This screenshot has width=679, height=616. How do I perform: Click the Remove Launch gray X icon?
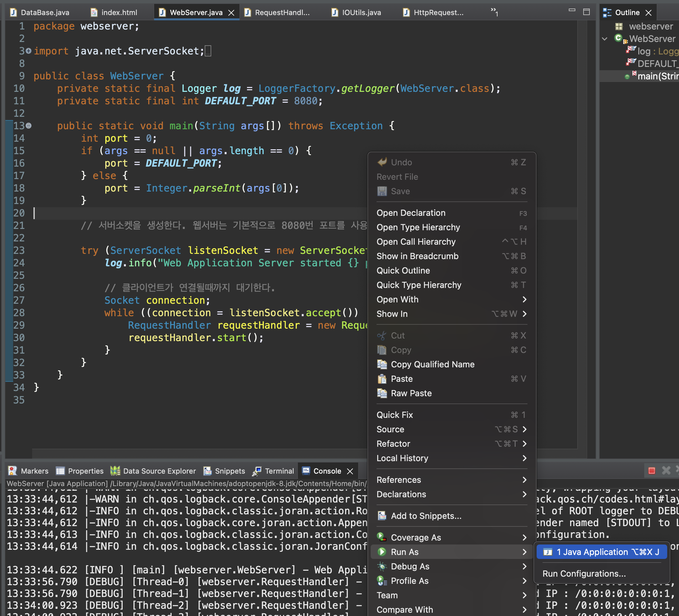[666, 471]
